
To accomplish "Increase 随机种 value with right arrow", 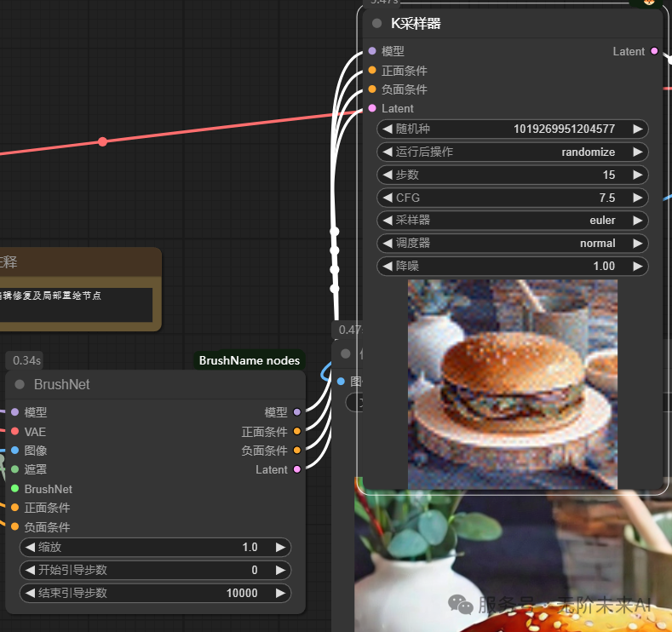I will click(638, 129).
